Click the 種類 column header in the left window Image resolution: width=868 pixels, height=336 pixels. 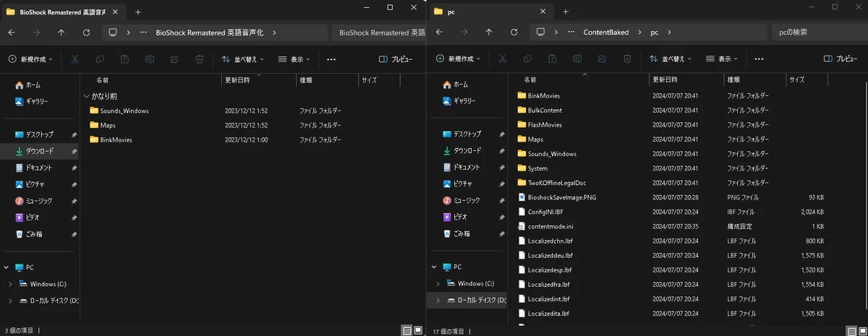click(306, 80)
